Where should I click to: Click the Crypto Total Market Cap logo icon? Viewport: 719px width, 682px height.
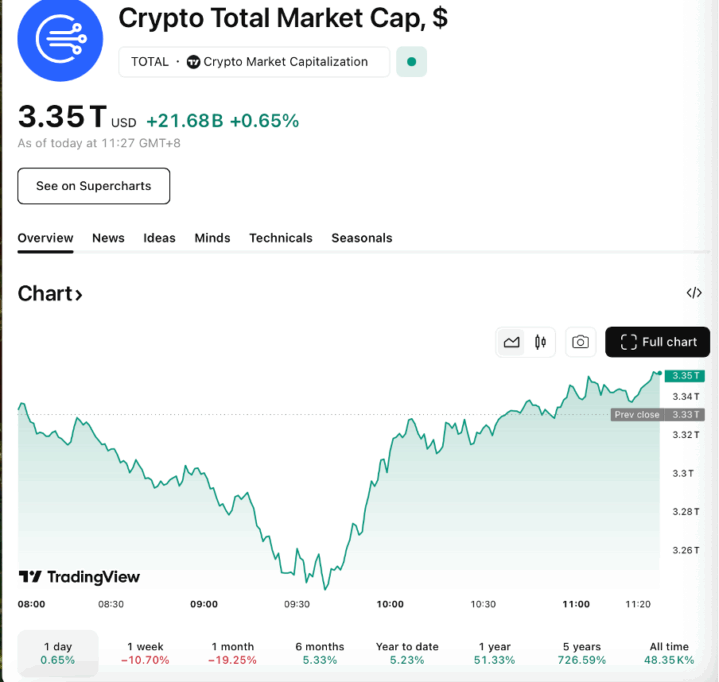coord(60,40)
